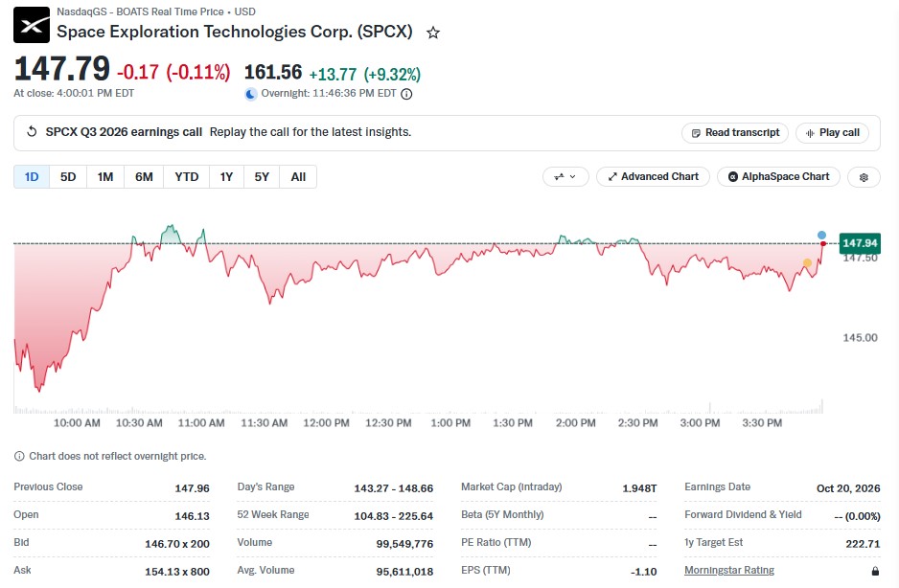Click the Earnings Date Oct 20, 2026
This screenshot has height=588, width=899.
tap(848, 488)
